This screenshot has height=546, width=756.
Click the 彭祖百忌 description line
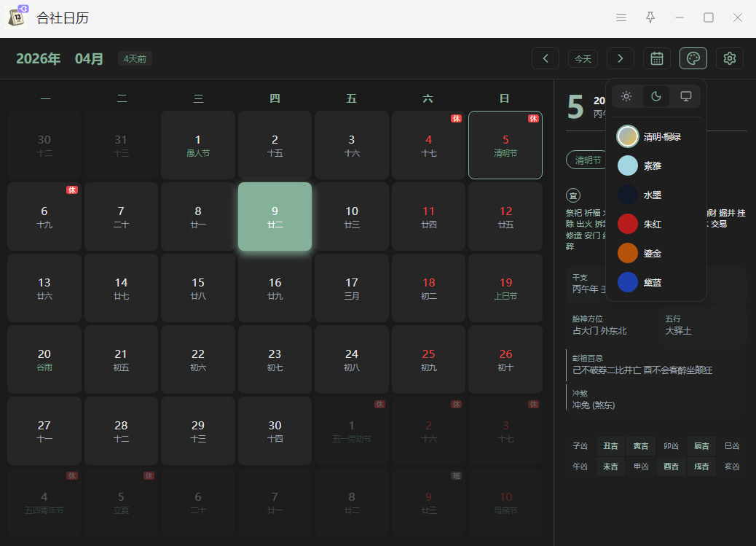(x=642, y=370)
